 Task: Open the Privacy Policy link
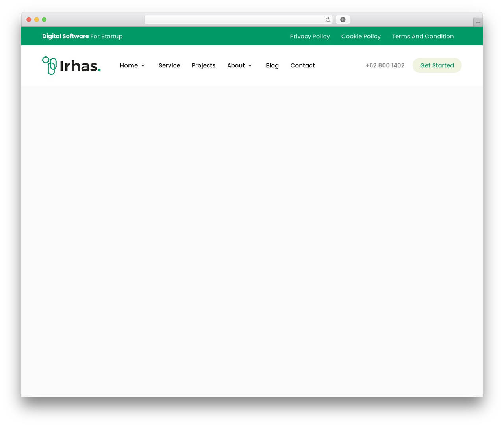pyautogui.click(x=310, y=36)
